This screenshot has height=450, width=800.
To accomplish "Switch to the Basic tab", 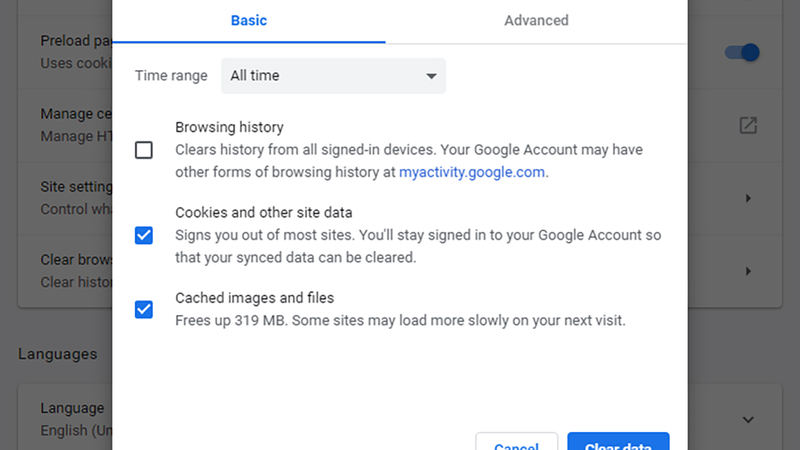I will click(248, 21).
